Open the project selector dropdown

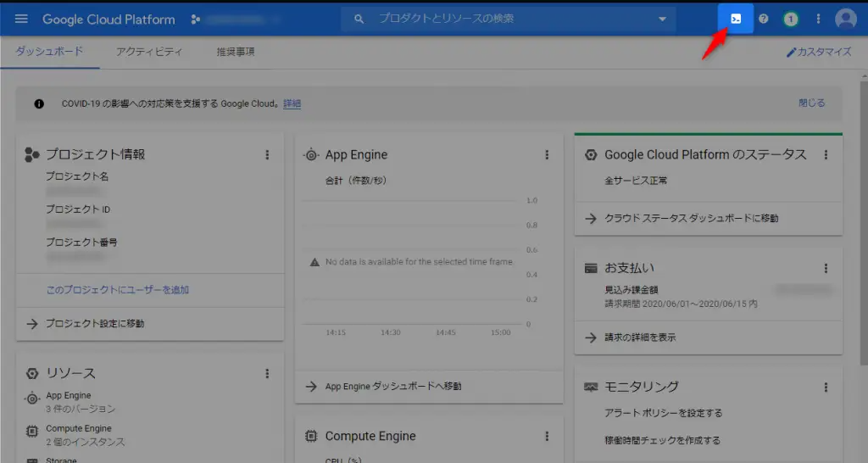(236, 20)
